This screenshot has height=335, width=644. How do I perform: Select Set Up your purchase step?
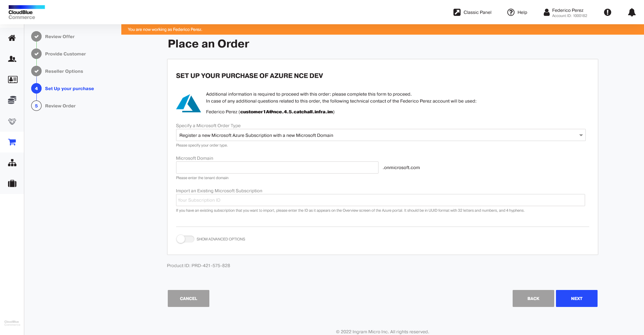click(x=69, y=88)
